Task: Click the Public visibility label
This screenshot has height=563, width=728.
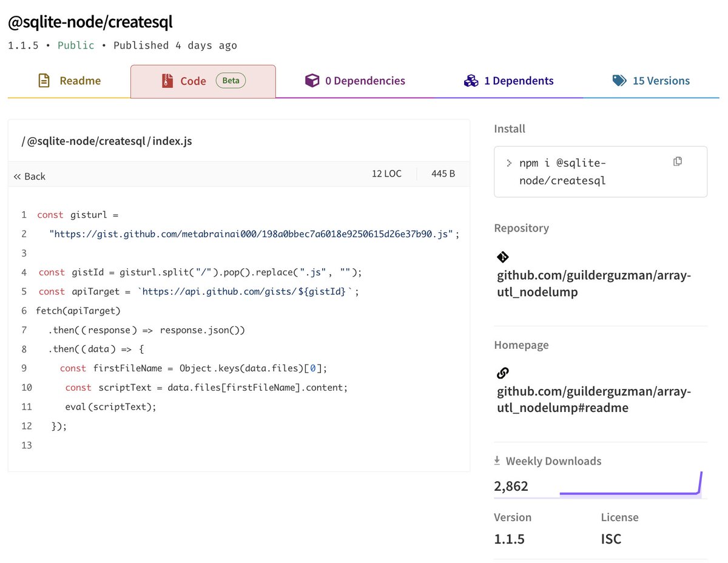Action: (76, 46)
